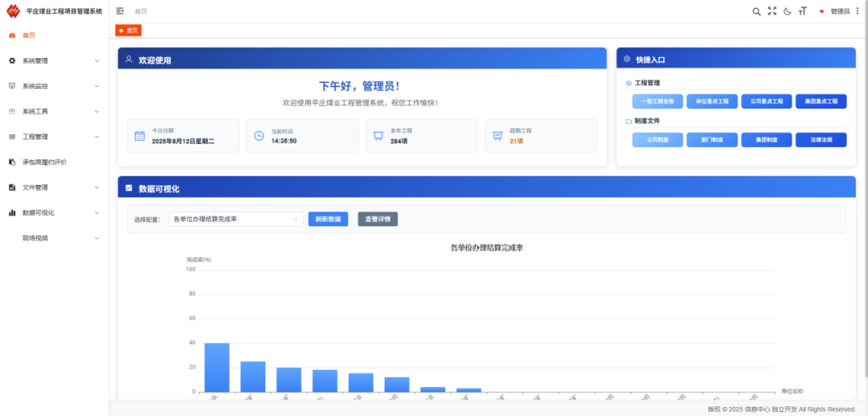868x416 pixels.
Task: Expand the 工程管理 sidebar menu
Action: 53,137
